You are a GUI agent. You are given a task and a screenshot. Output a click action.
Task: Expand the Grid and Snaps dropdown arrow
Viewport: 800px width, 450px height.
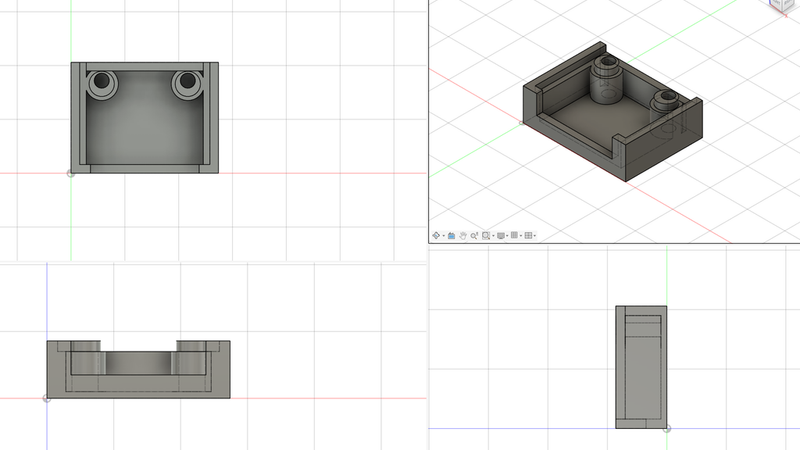[x=521, y=236]
